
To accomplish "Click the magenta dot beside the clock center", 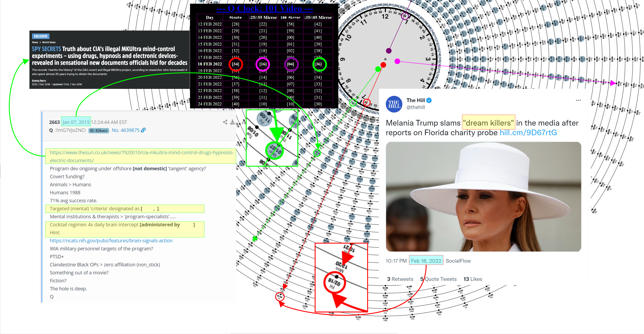I will [397, 61].
